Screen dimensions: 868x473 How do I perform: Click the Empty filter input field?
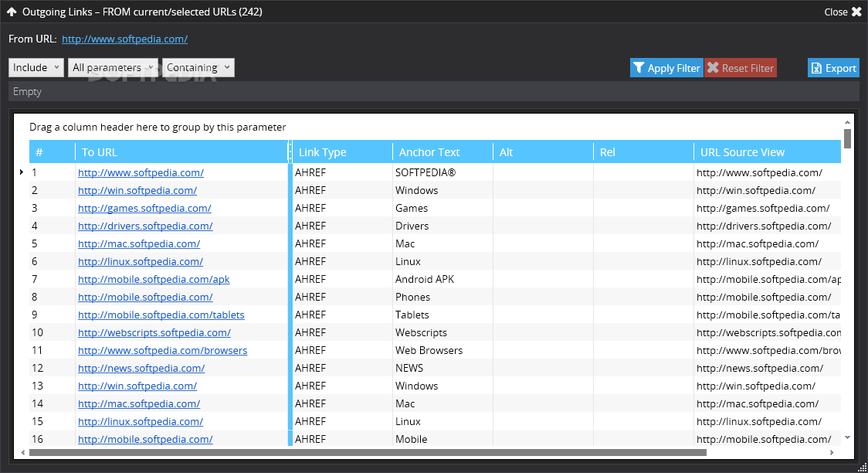click(434, 91)
